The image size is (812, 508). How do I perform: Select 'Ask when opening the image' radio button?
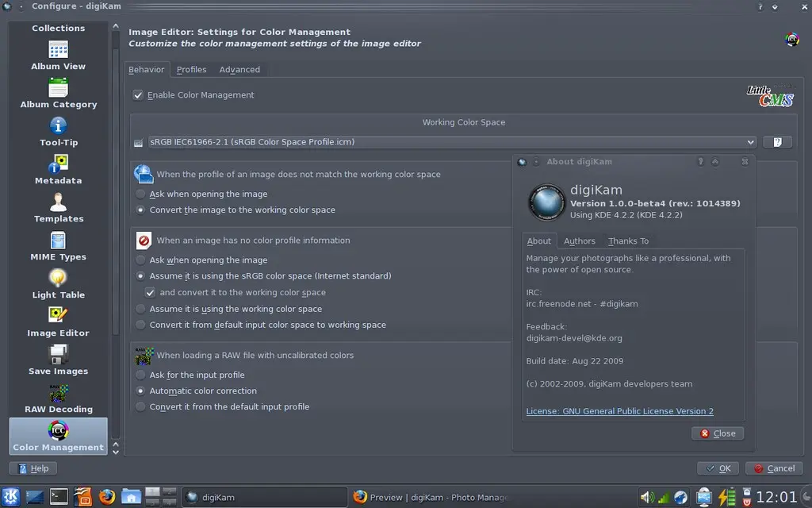pyautogui.click(x=141, y=194)
